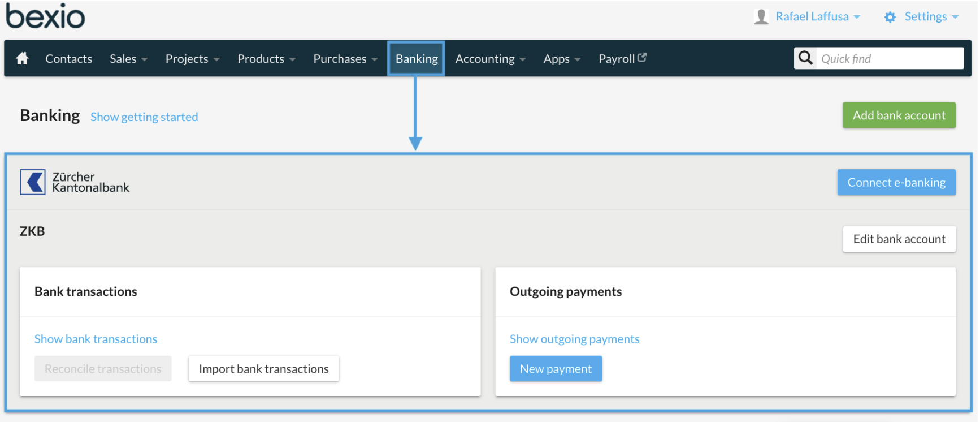Click the bexio logo
The image size is (980, 422).
coord(45,16)
